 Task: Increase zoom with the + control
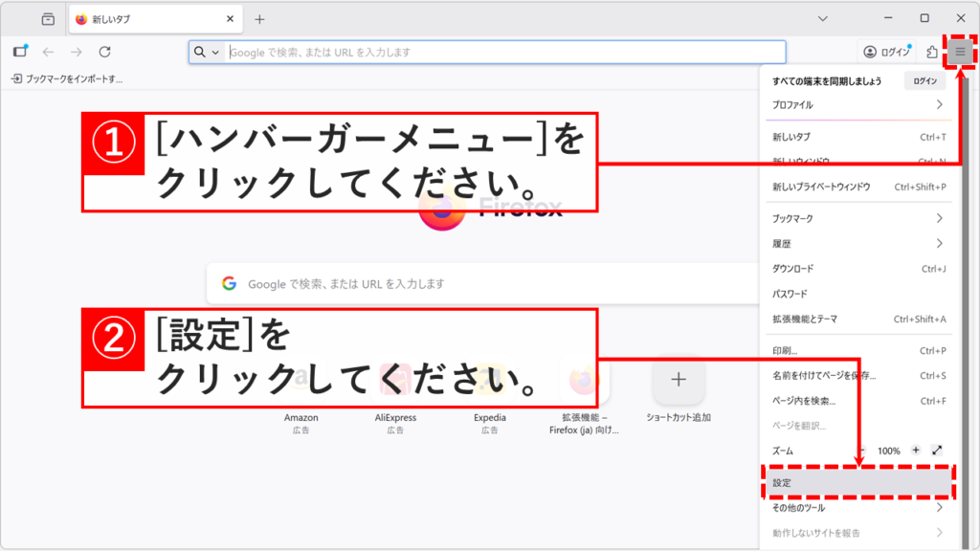click(918, 450)
